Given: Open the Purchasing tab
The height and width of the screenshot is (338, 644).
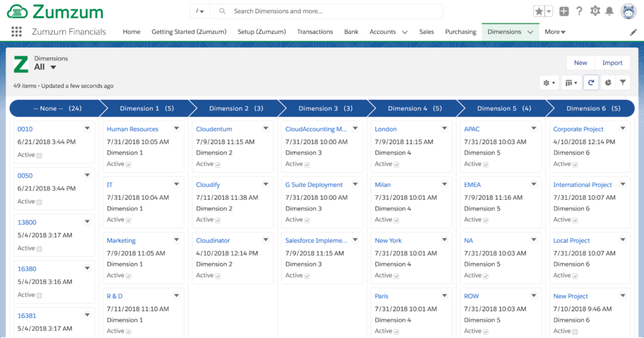Looking at the screenshot, I should click(461, 31).
